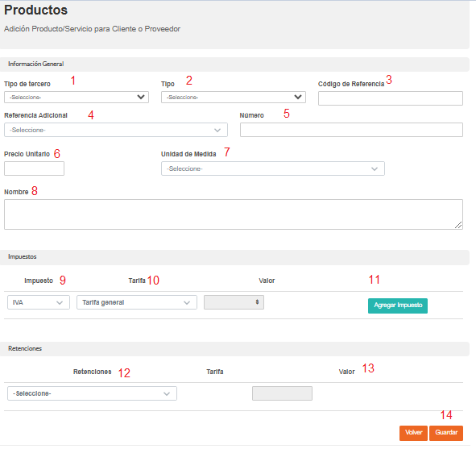Open the Retenciones Seleccione dropdown

point(92,393)
